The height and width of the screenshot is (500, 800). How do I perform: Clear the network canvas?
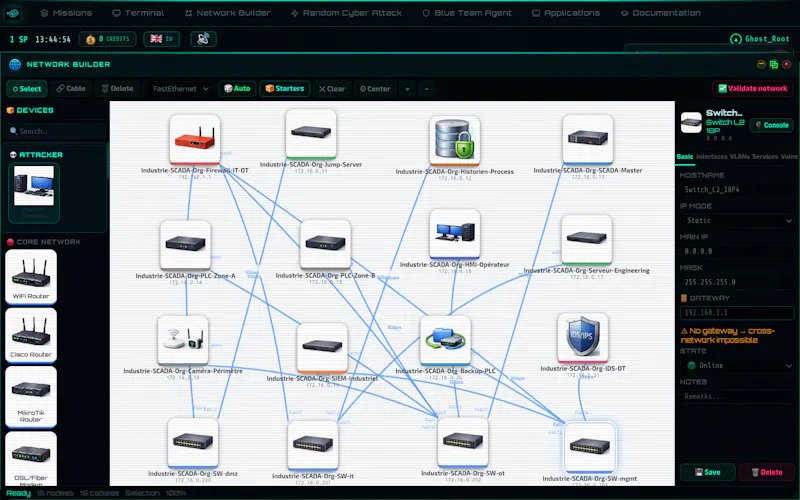[x=332, y=89]
